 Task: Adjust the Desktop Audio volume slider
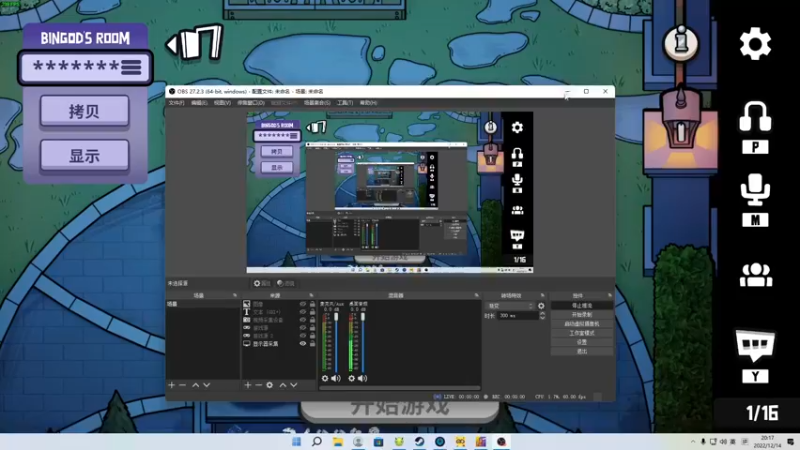363,342
